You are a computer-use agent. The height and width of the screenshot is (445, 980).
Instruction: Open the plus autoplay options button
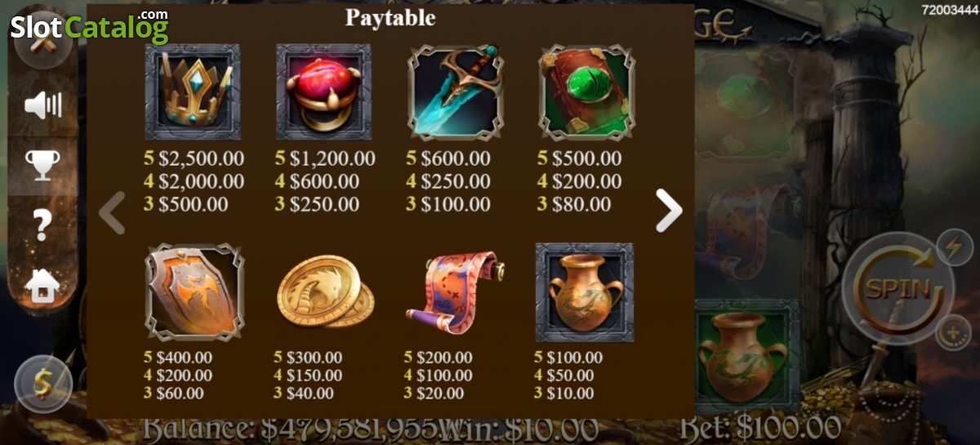pos(953,332)
